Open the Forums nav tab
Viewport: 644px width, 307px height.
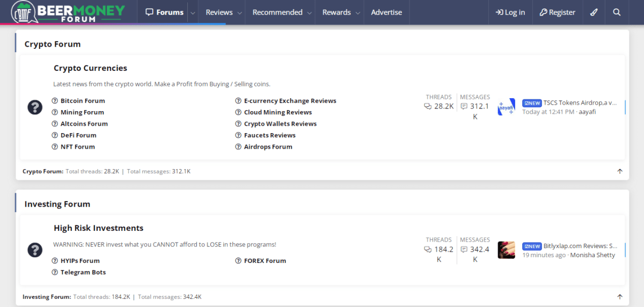[164, 12]
